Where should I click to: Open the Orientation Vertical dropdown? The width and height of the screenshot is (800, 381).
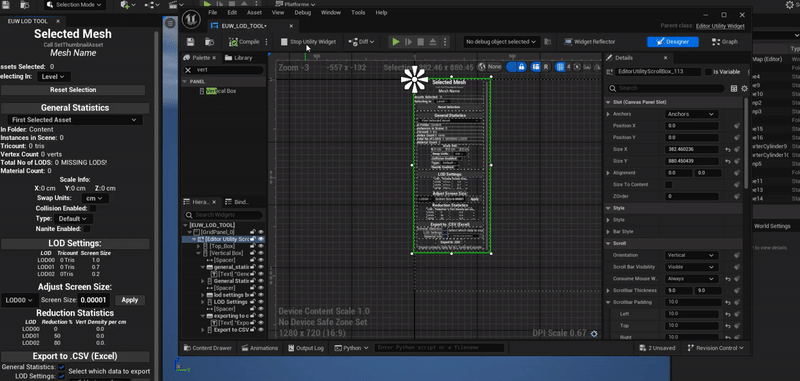point(692,255)
